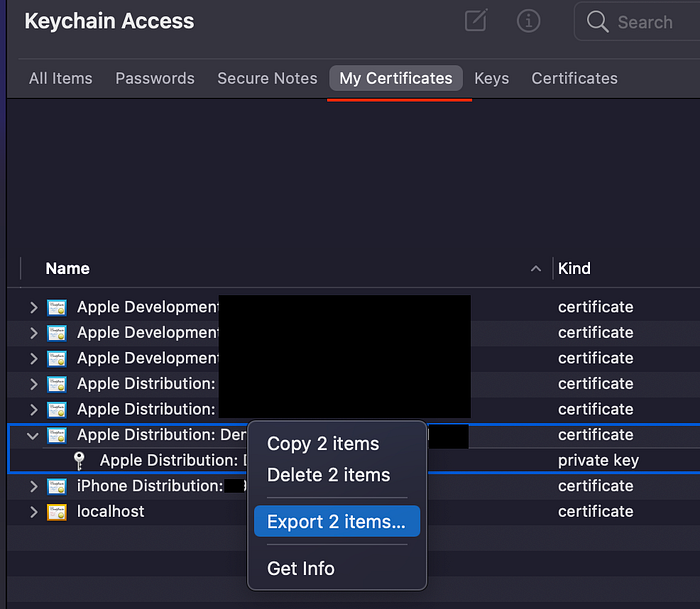The width and height of the screenshot is (700, 609).
Task: Click the private key icon
Action: pyautogui.click(x=79, y=461)
